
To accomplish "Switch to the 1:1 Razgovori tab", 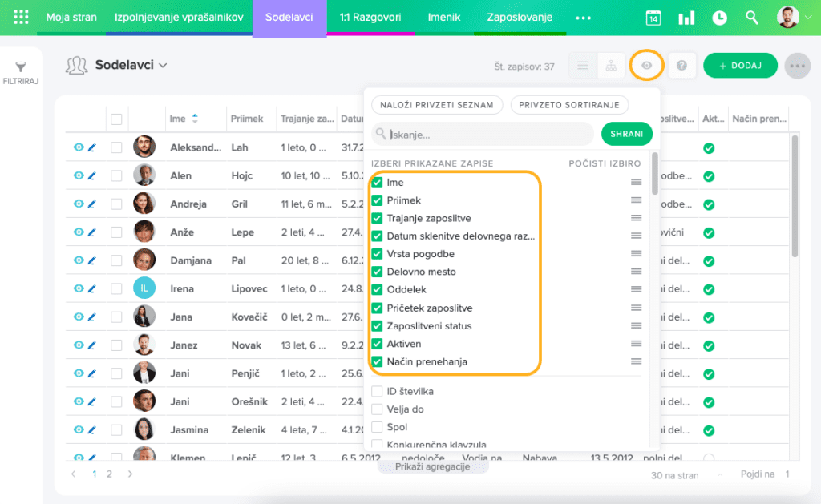I will click(370, 18).
